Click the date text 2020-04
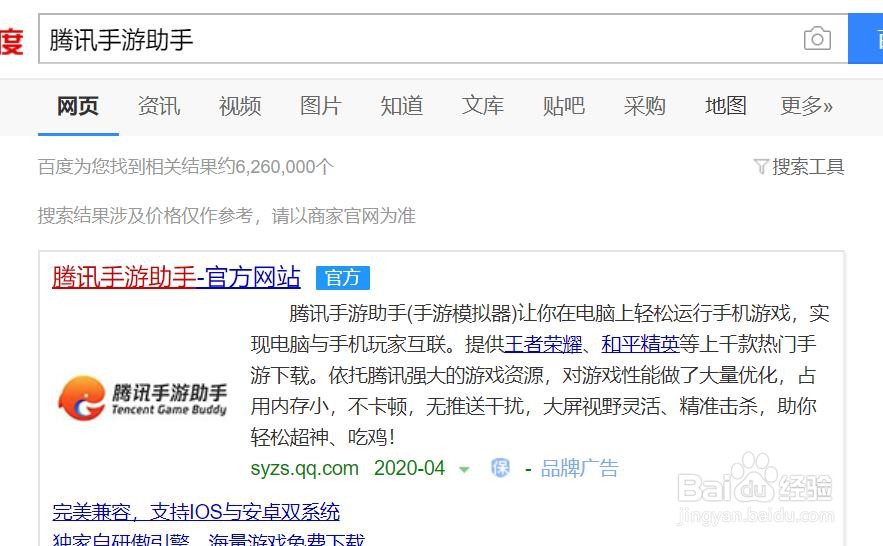Image resolution: width=883 pixels, height=546 pixels. 409,468
